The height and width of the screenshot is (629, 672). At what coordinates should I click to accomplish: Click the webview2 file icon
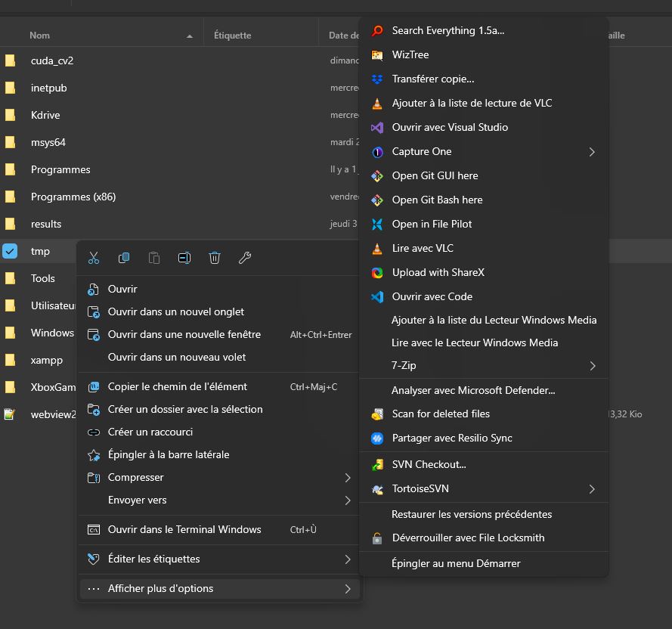point(9,414)
